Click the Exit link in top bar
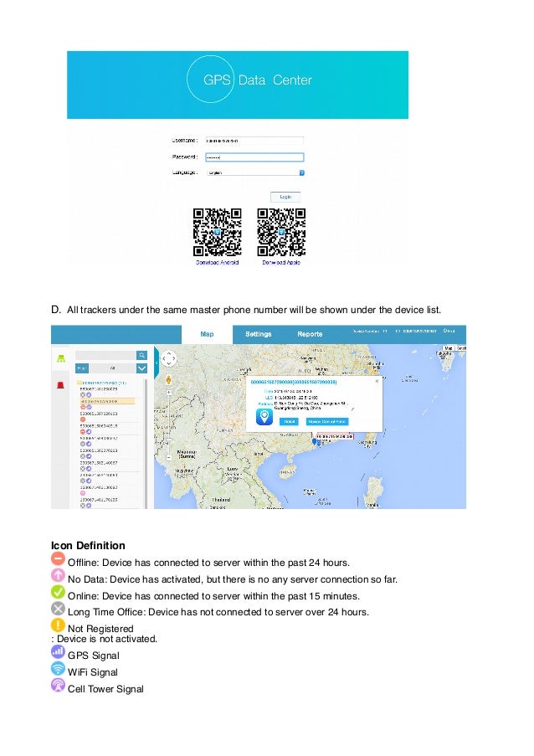 coord(449,331)
